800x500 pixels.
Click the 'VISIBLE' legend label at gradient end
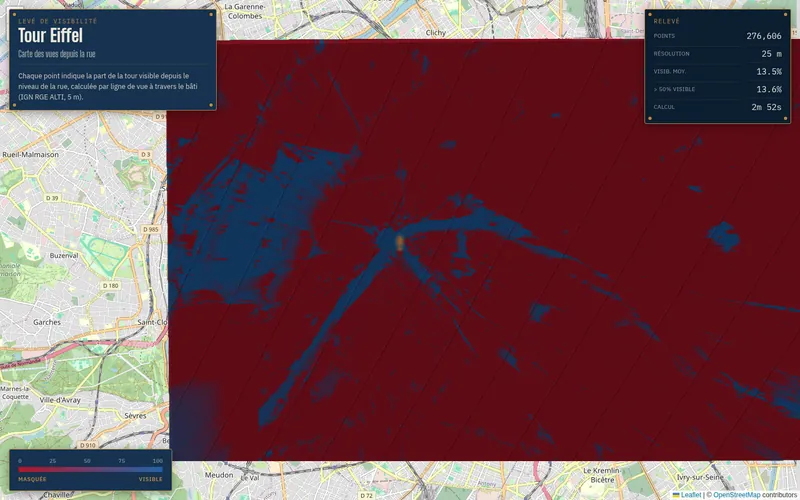pyautogui.click(x=151, y=479)
